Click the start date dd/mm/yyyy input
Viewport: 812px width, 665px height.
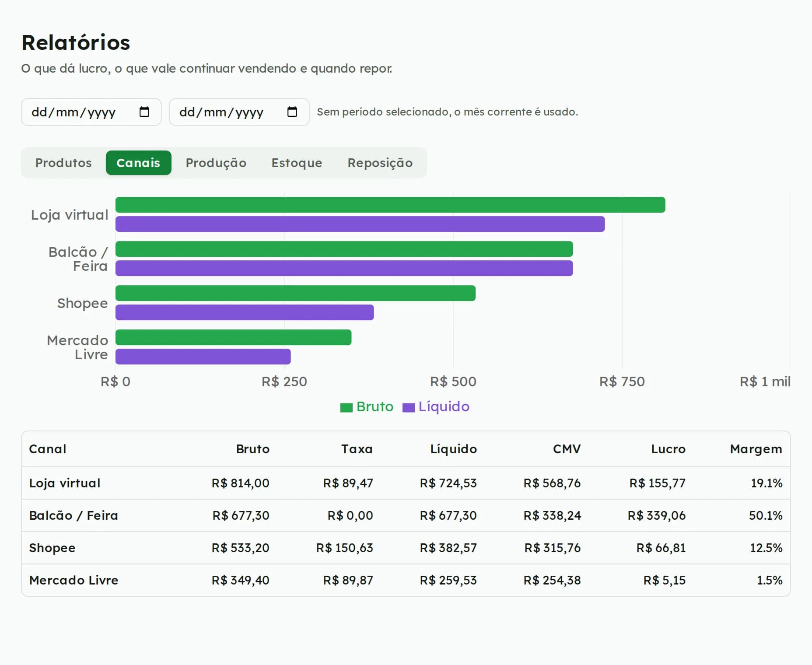pos(91,112)
